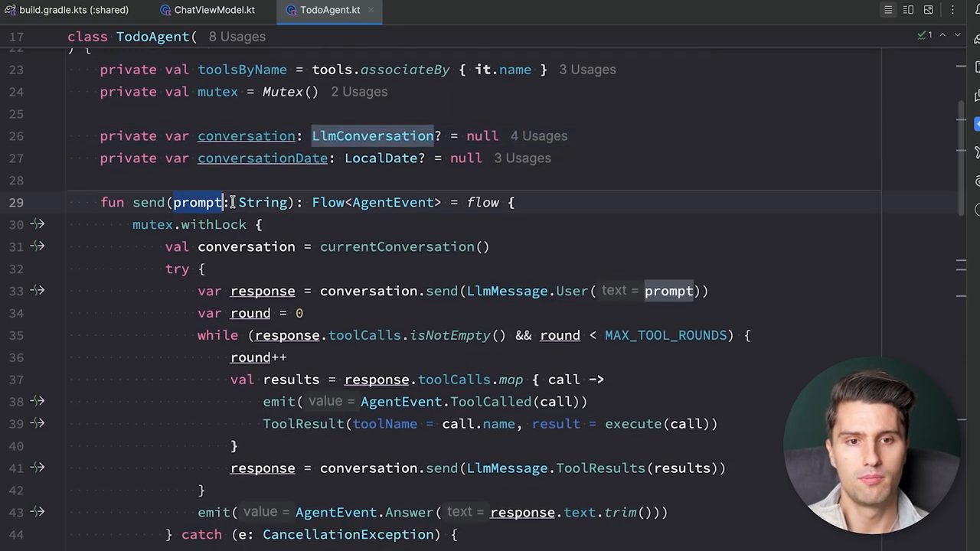
Task: Click the suspend call gutter icon on line 38
Action: [38, 401]
